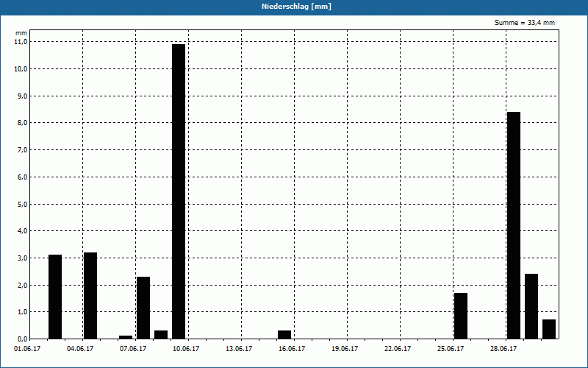Click the 5,0 y-axis value
Screen dimensions: 588x368
23,205
